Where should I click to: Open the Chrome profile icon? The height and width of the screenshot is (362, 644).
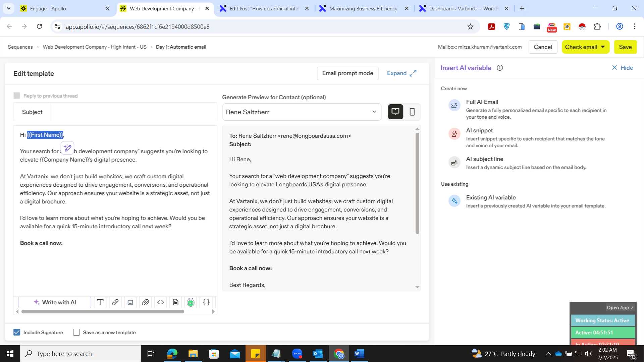pos(620,26)
